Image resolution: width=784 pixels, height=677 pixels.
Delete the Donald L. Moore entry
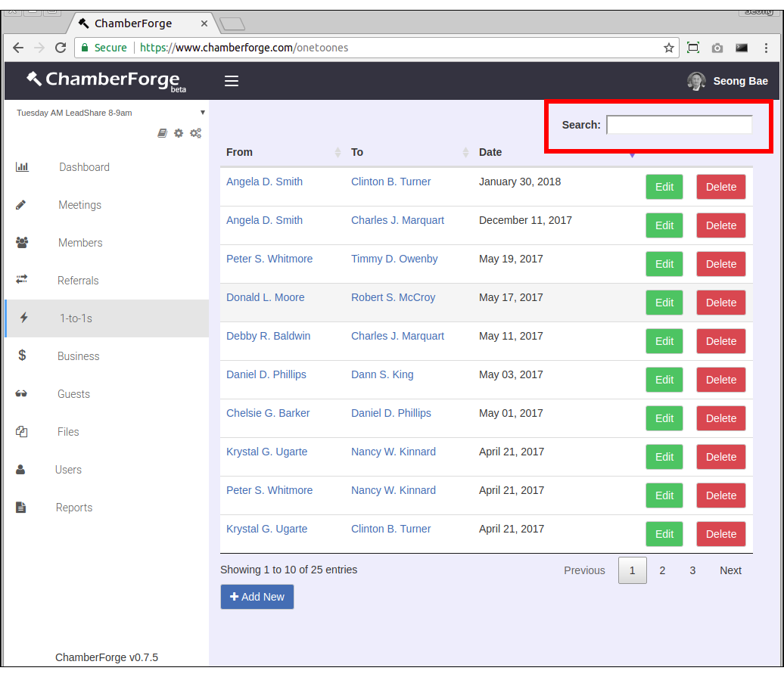[720, 303]
